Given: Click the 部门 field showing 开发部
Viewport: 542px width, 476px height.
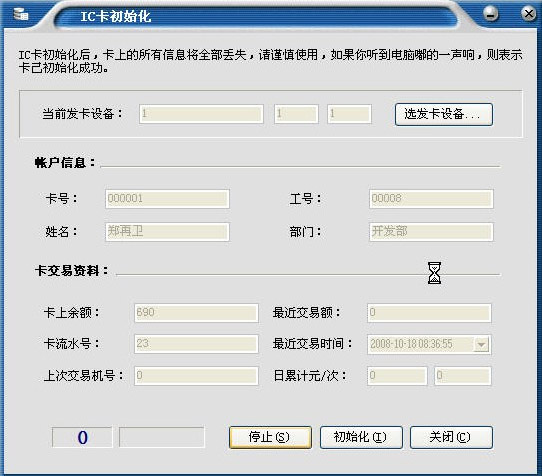Looking at the screenshot, I should [x=431, y=231].
